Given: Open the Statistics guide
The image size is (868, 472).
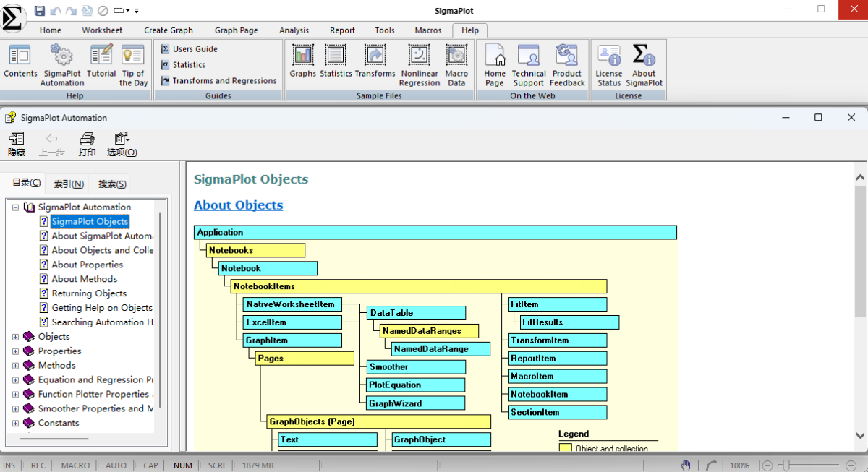Looking at the screenshot, I should 183,65.
